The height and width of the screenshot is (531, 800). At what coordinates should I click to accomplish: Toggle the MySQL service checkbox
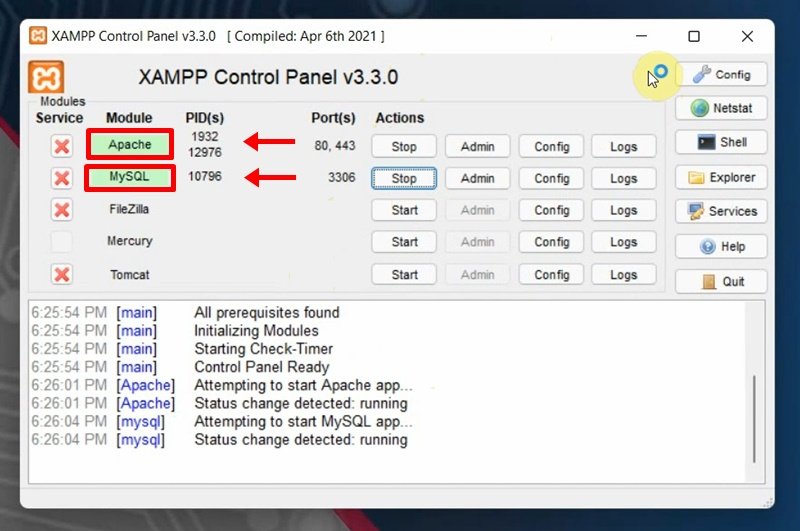pyautogui.click(x=62, y=178)
